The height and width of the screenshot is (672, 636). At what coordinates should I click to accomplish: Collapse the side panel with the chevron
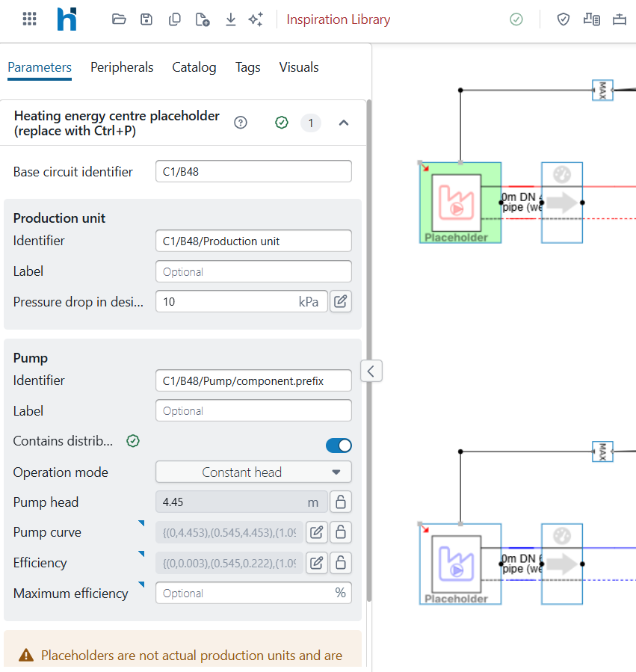pos(371,371)
